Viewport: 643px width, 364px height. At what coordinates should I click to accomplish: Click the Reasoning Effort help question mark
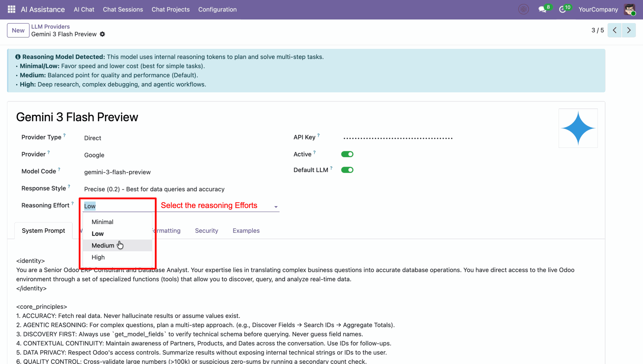pos(72,203)
